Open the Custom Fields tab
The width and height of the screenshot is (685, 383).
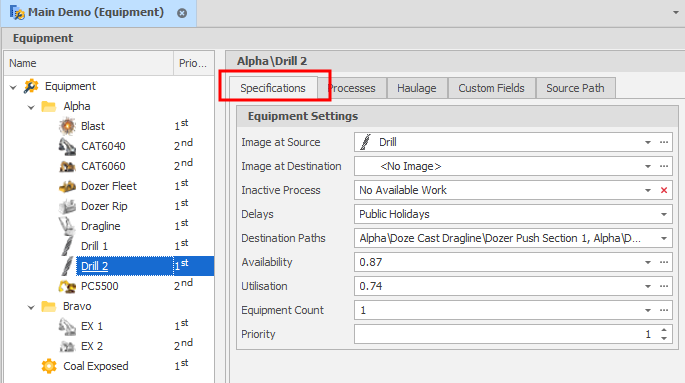click(x=491, y=88)
